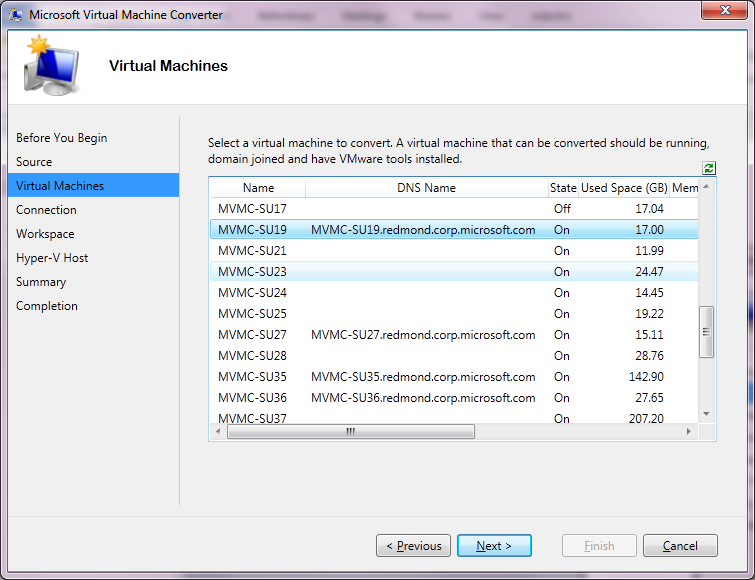Click the horizontal scrollbar thumb
Screen dimensions: 755x580
coord(351,431)
